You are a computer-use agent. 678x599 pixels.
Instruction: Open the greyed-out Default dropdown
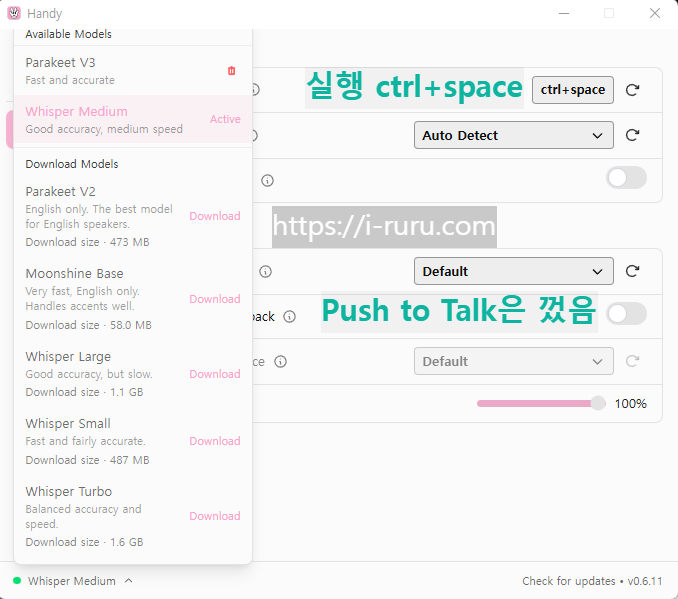click(513, 361)
